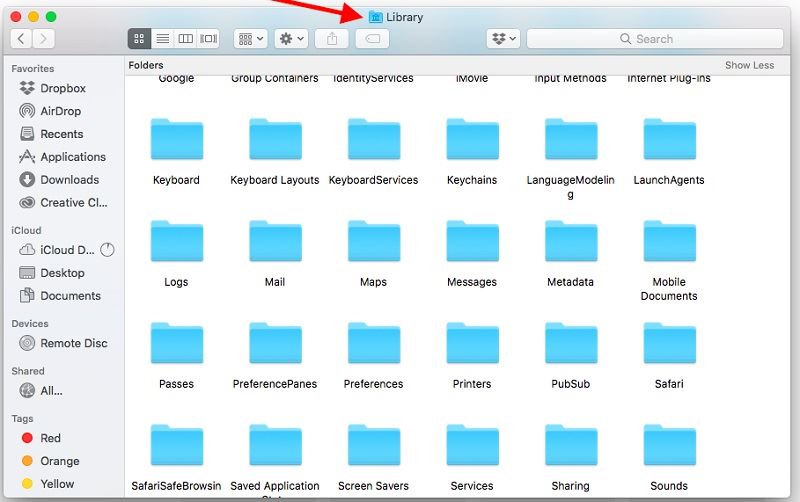This screenshot has height=502, width=800.
Task: Open the item arrangement dropdown
Action: click(x=251, y=39)
